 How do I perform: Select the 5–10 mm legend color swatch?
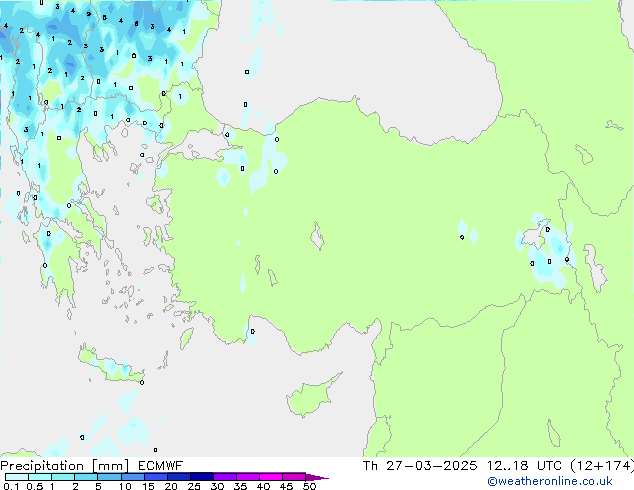tap(109, 477)
